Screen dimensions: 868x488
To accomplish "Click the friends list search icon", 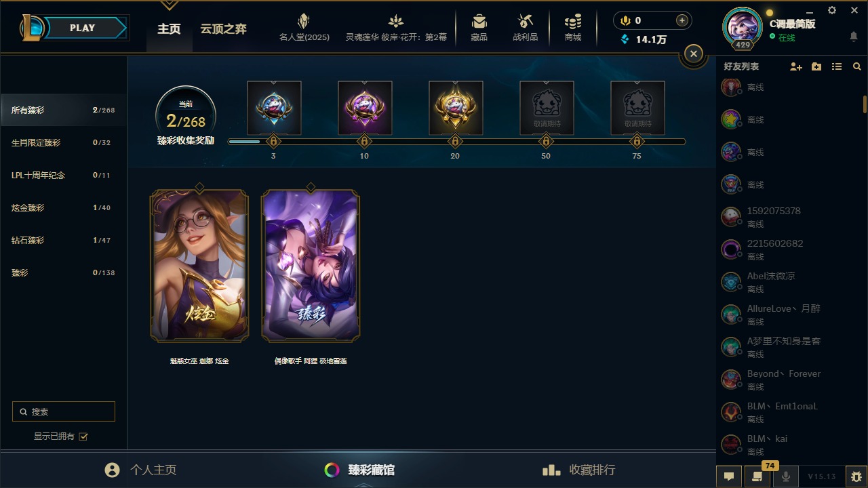I will [x=857, y=66].
